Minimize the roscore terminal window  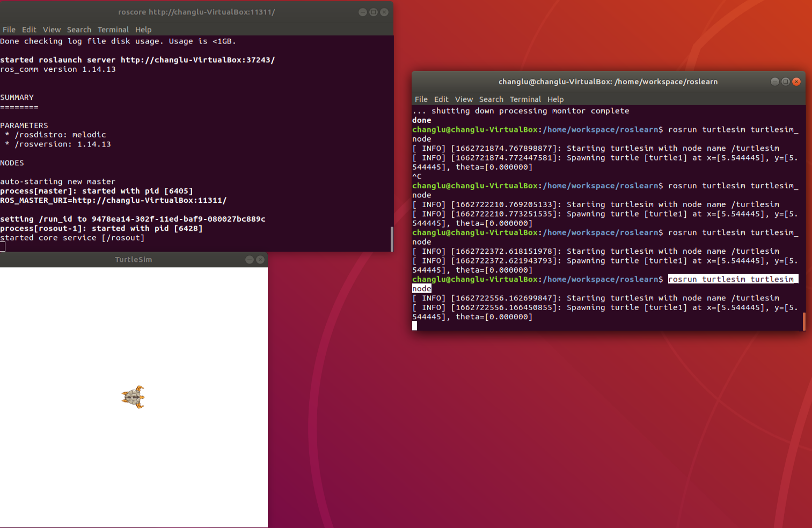click(x=363, y=12)
